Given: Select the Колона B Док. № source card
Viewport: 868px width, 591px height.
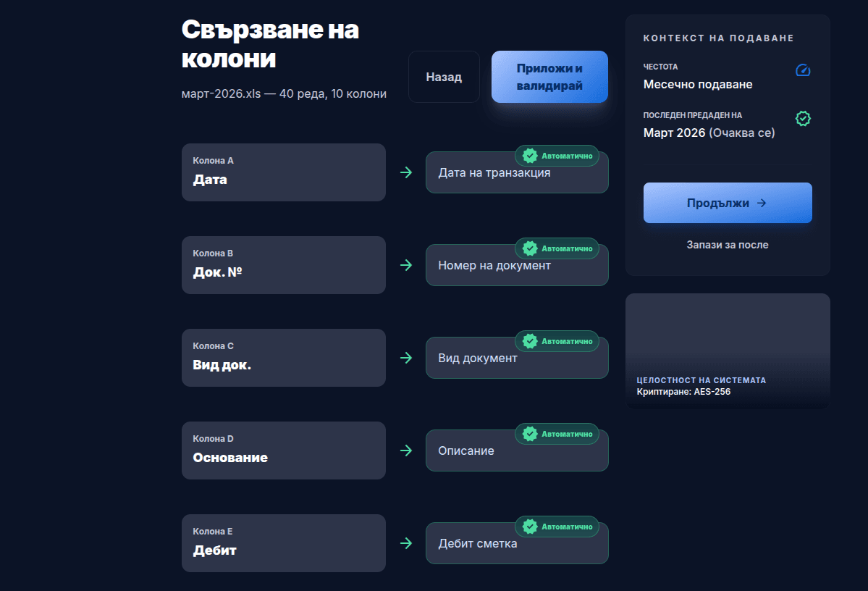Looking at the screenshot, I should click(x=284, y=265).
